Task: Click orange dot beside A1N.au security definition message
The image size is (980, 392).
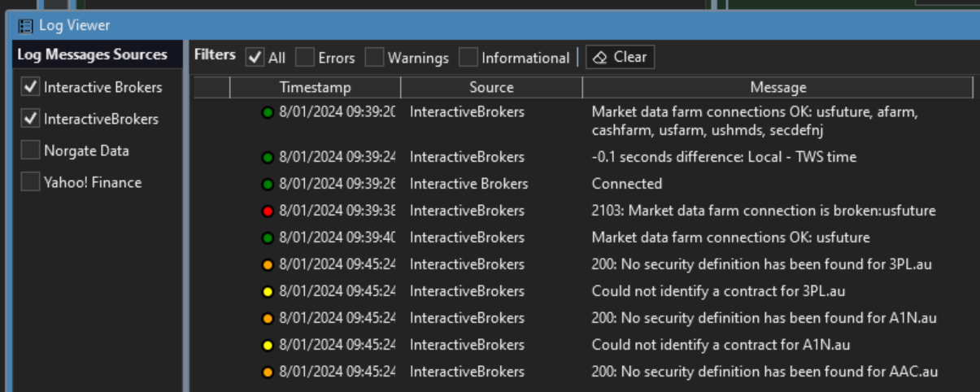Action: point(267,318)
